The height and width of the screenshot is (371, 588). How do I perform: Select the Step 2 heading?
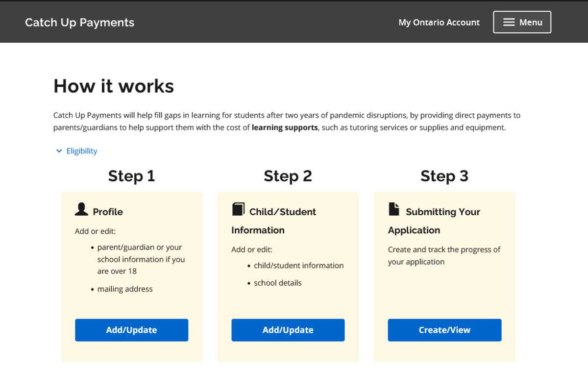point(288,175)
